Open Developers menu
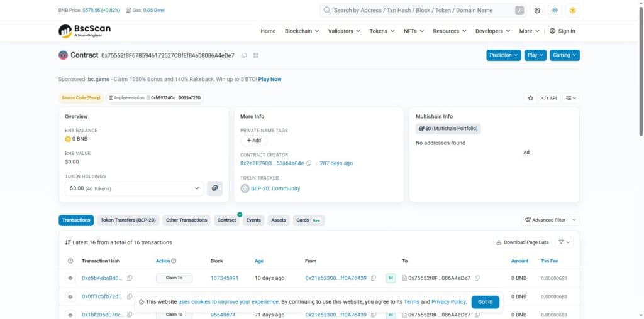The image size is (644, 319). pyautogui.click(x=492, y=31)
